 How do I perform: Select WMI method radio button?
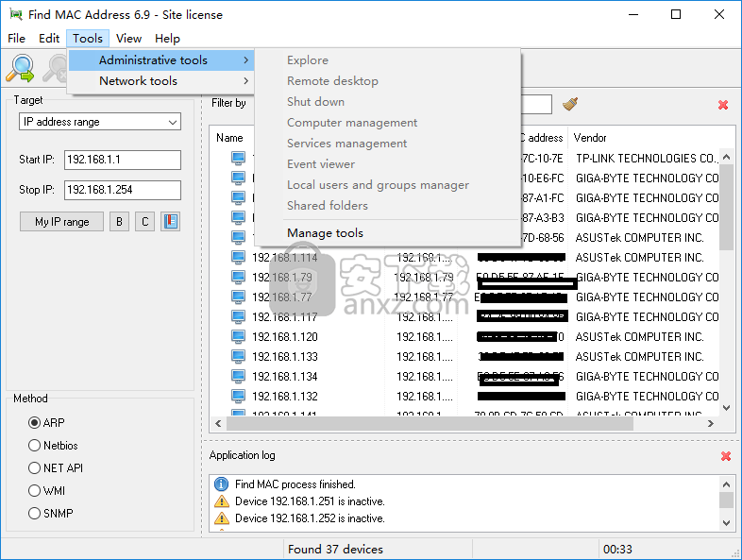pyautogui.click(x=34, y=491)
